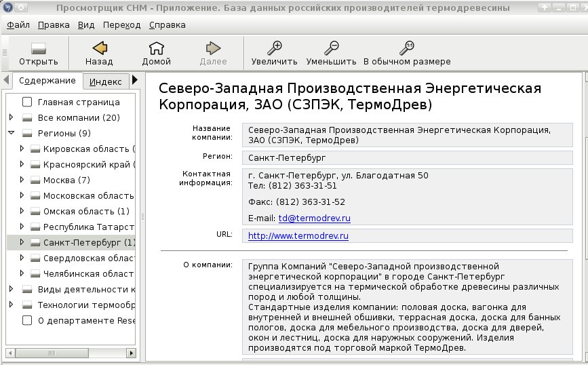Select the Свердловская область tree row
The width and height of the screenshot is (588, 365).
coord(71,258)
